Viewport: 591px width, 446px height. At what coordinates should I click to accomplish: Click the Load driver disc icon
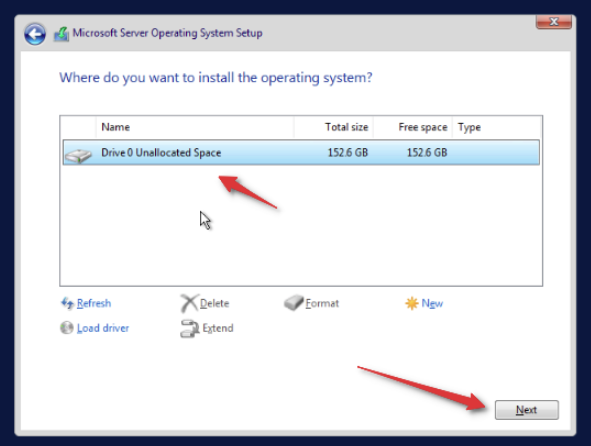coord(67,328)
